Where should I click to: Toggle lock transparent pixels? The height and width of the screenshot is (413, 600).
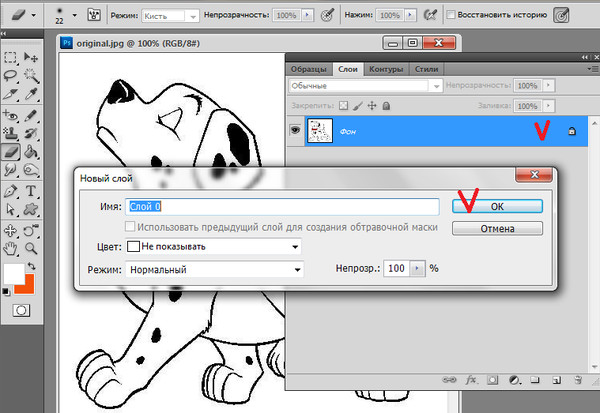point(344,106)
